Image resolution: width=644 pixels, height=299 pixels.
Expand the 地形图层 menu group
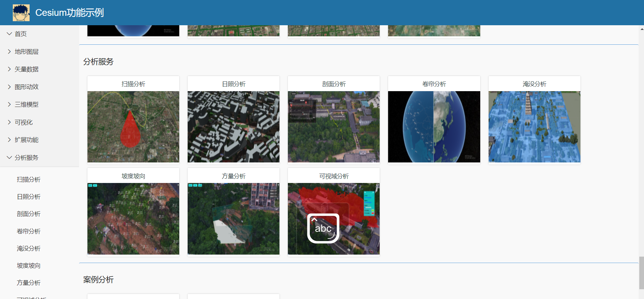[26, 51]
